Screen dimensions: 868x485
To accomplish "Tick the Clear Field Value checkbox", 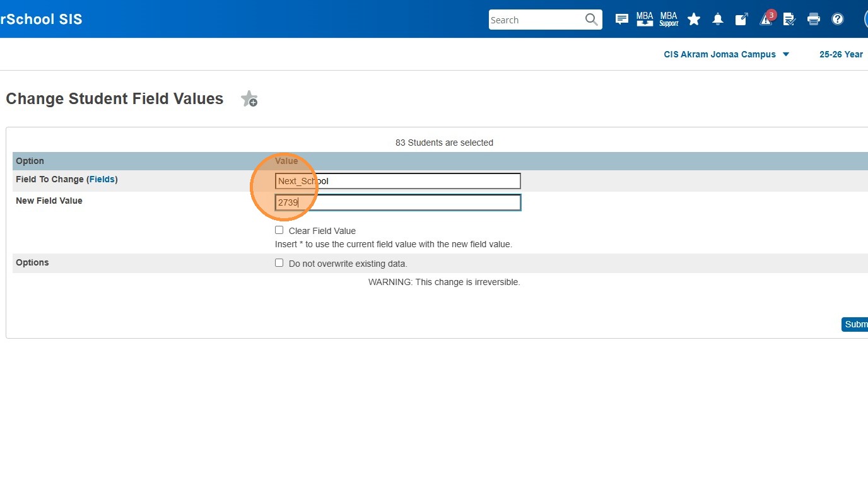I will click(279, 230).
